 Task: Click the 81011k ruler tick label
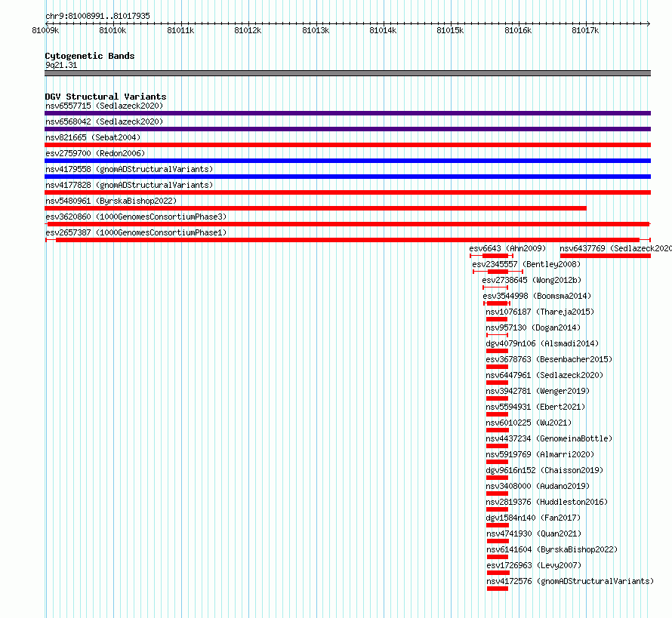[x=180, y=30]
